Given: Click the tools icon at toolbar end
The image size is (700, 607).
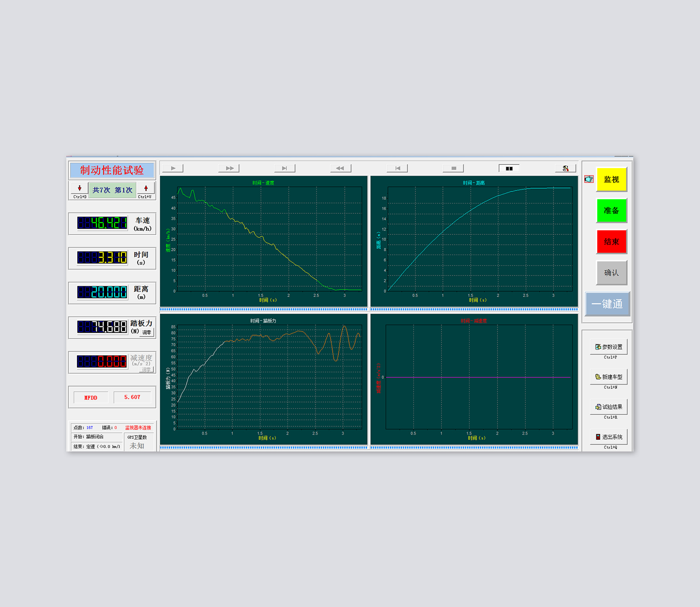Looking at the screenshot, I should click(566, 168).
